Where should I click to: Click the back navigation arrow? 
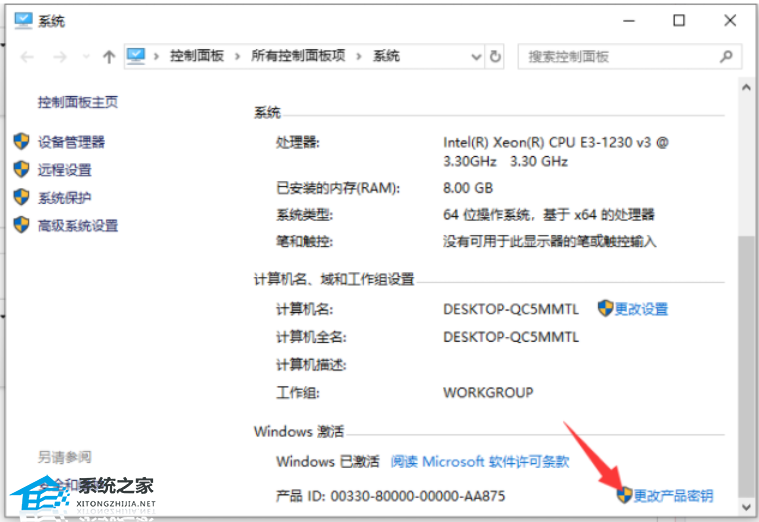point(27,57)
